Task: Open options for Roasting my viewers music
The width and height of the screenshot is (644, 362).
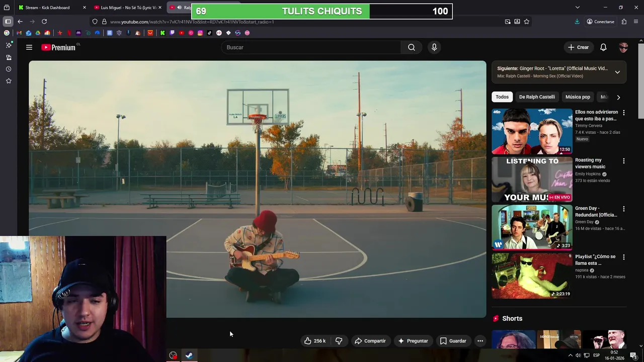Action: (624, 161)
